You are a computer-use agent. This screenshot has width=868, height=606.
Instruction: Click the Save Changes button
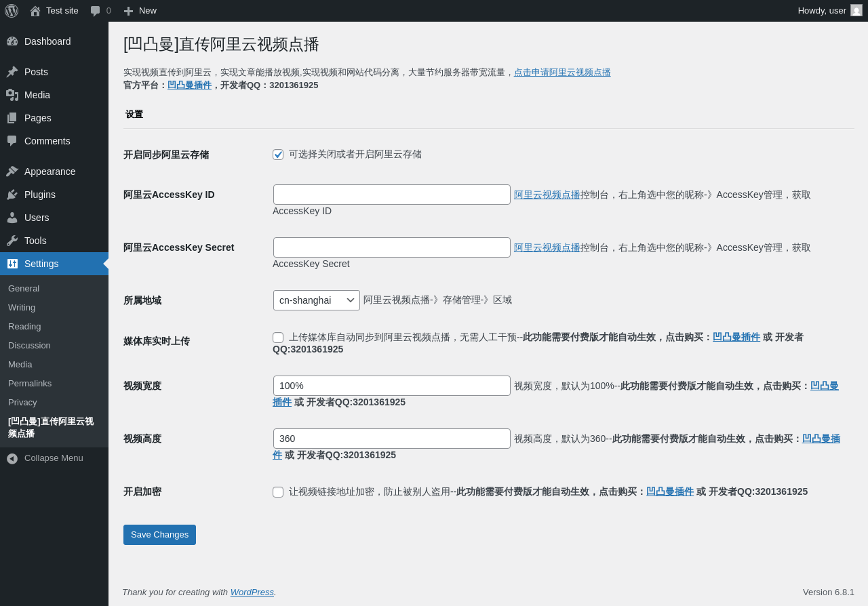click(x=159, y=535)
